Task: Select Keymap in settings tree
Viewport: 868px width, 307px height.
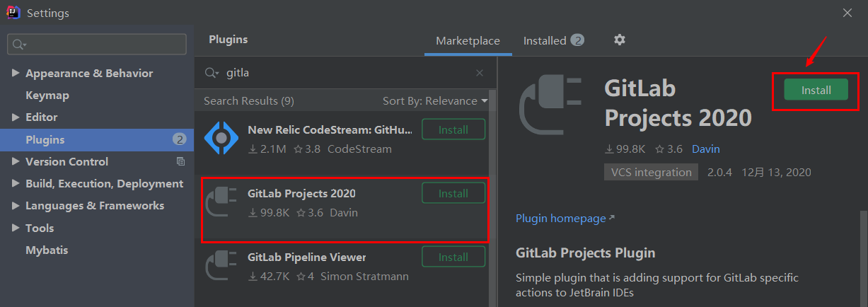Action: pyautogui.click(x=47, y=95)
